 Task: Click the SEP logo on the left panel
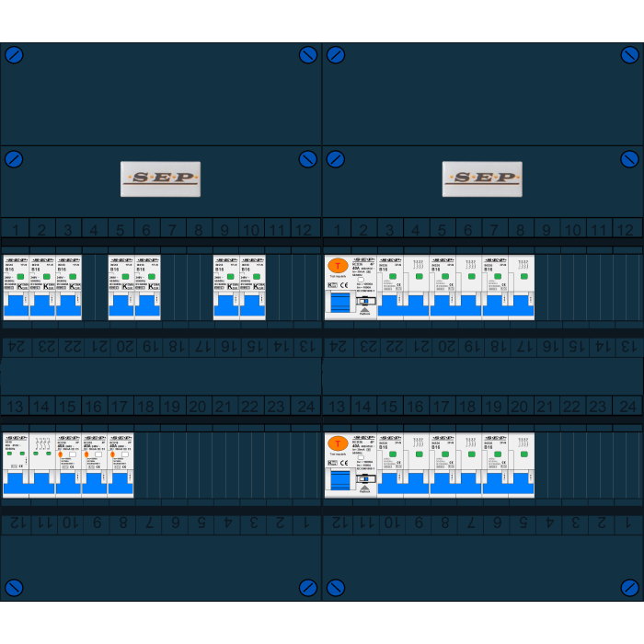(x=161, y=179)
